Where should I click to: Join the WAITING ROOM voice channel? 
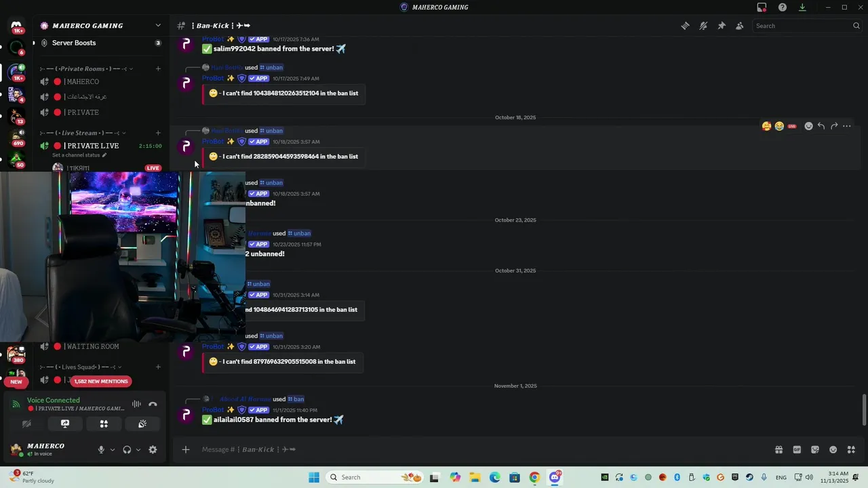pos(100,346)
